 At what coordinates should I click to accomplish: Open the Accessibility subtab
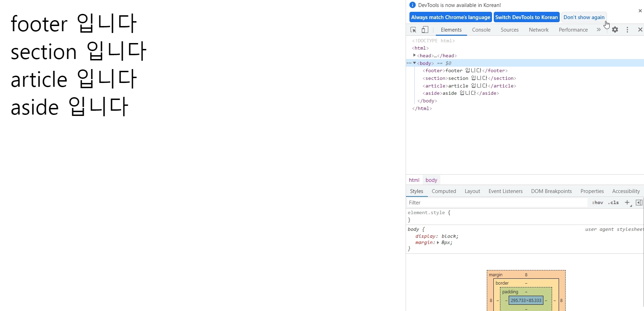click(x=626, y=191)
